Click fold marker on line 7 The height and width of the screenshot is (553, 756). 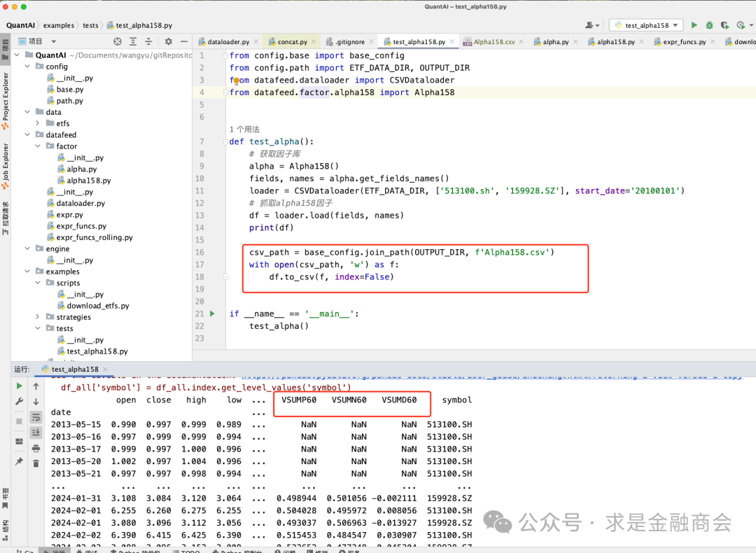click(225, 141)
